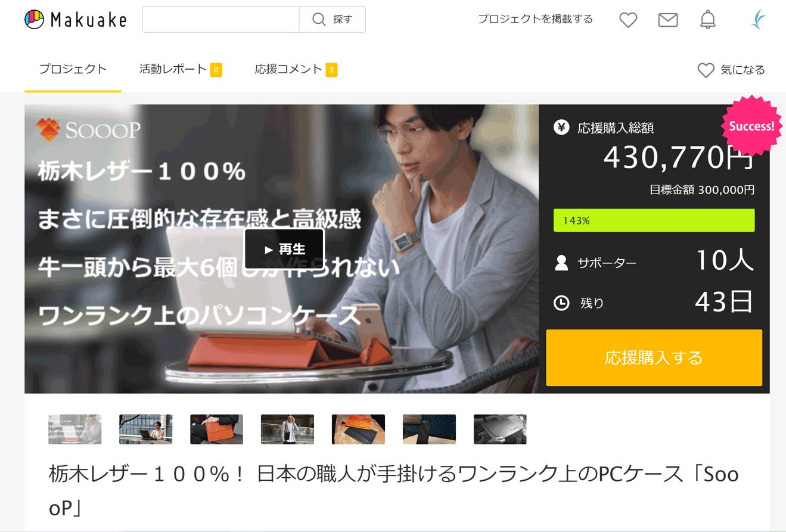Screen dimensions: 786x532
Task: Open user profile avatar icon
Action: pyautogui.click(x=758, y=20)
